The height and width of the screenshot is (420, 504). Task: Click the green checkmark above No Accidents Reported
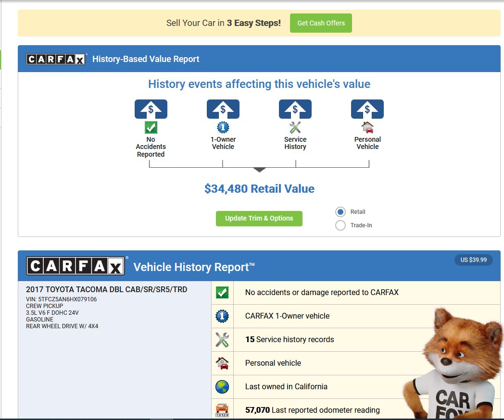click(x=151, y=127)
